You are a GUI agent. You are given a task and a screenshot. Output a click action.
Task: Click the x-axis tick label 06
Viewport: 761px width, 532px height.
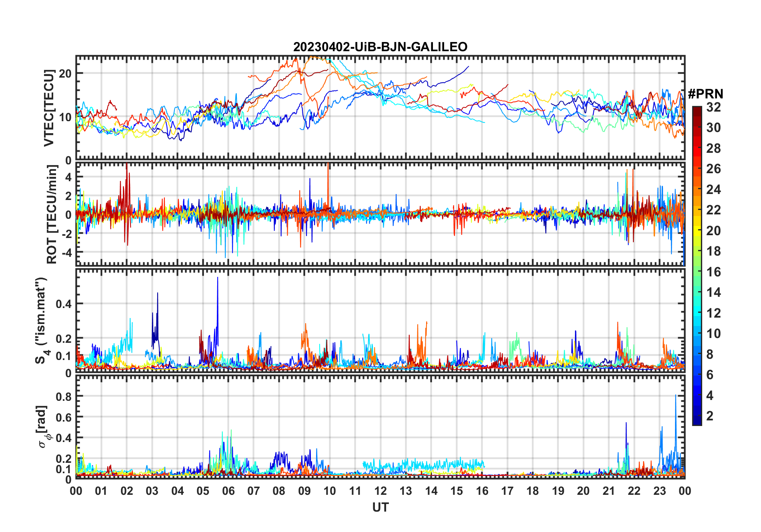point(228,491)
